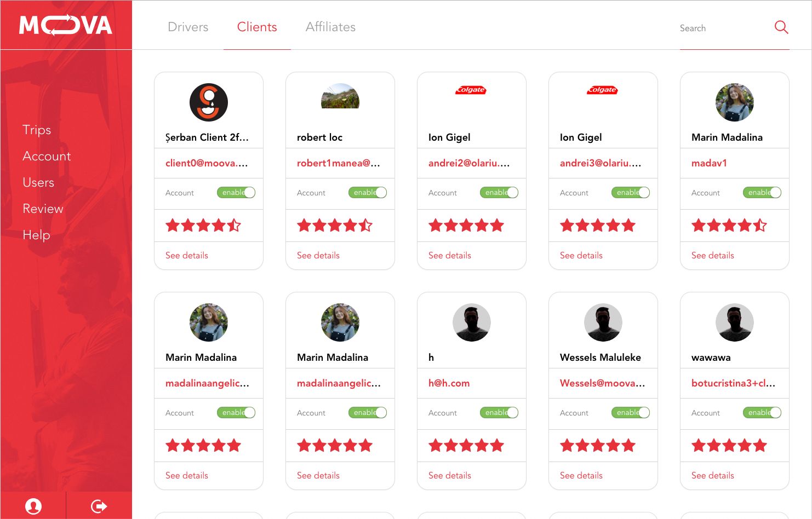Click the MOOVA logo
The width and height of the screenshot is (812, 519).
tap(66, 25)
